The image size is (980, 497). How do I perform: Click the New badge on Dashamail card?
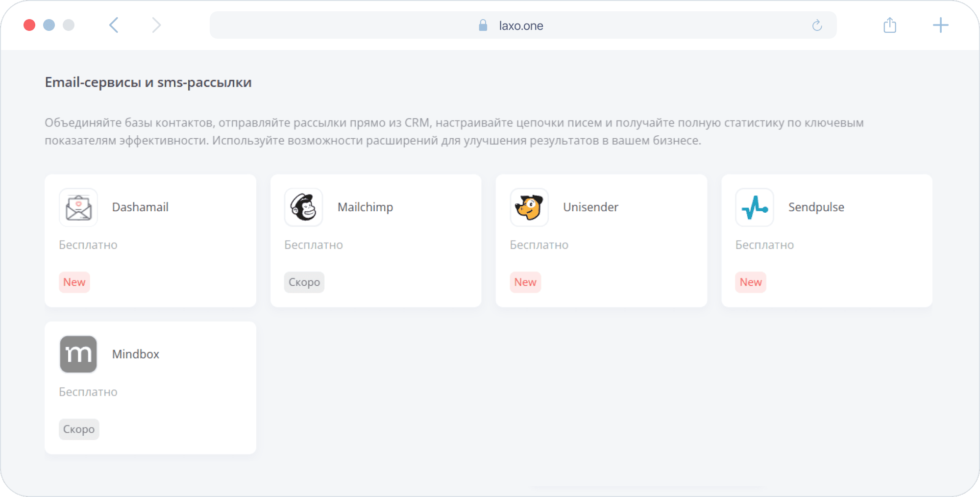(74, 282)
